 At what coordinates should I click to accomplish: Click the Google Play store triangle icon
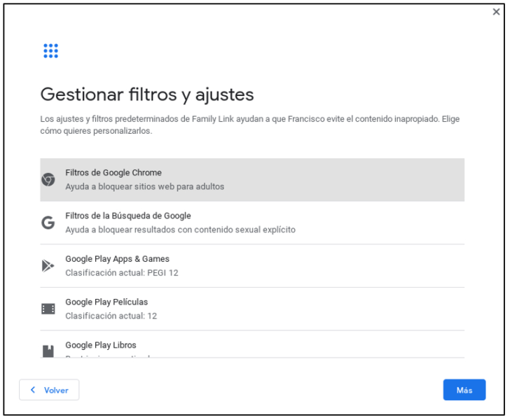click(48, 266)
